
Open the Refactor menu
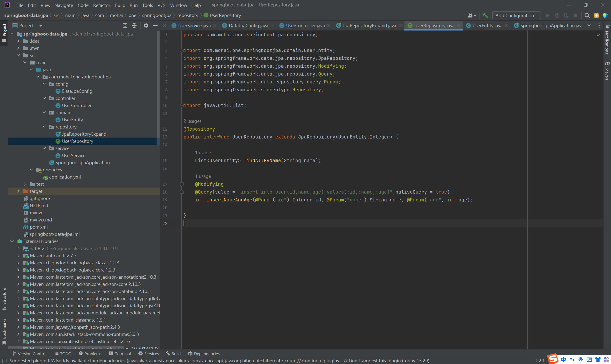click(101, 5)
